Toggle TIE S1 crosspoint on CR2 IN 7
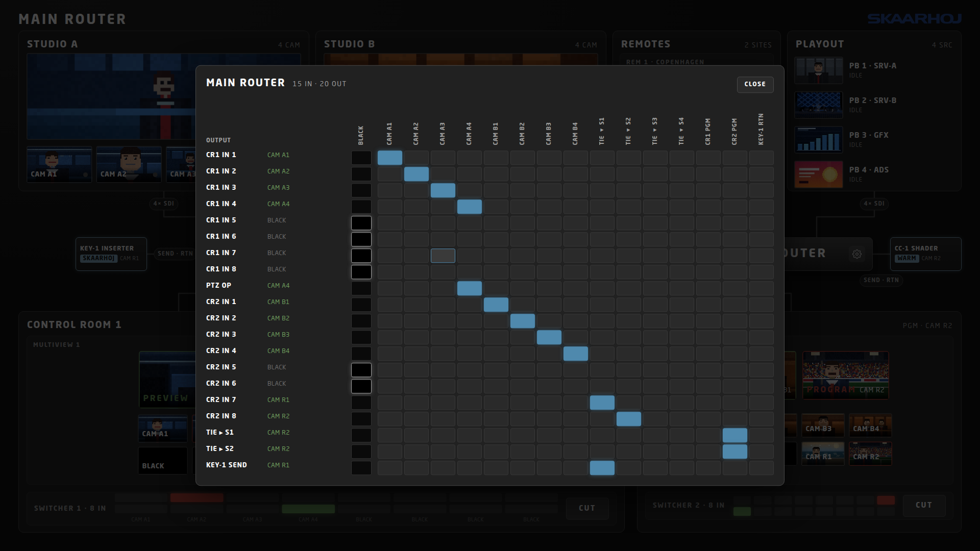 [x=602, y=403]
